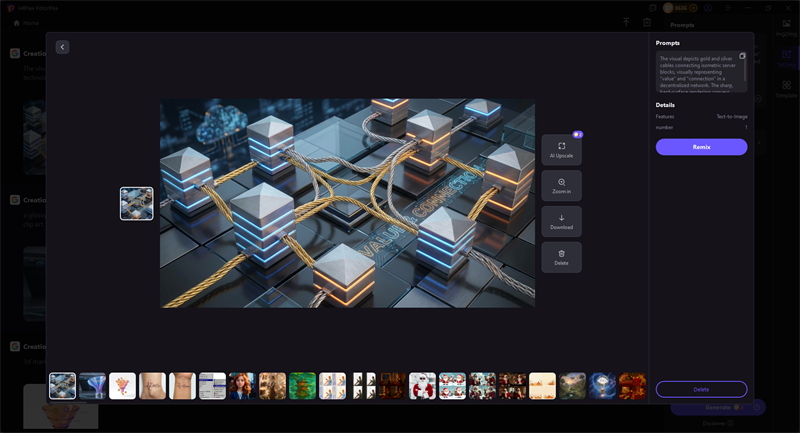Click the trash icon in background toolbar
The width and height of the screenshot is (800, 433).
(647, 22)
